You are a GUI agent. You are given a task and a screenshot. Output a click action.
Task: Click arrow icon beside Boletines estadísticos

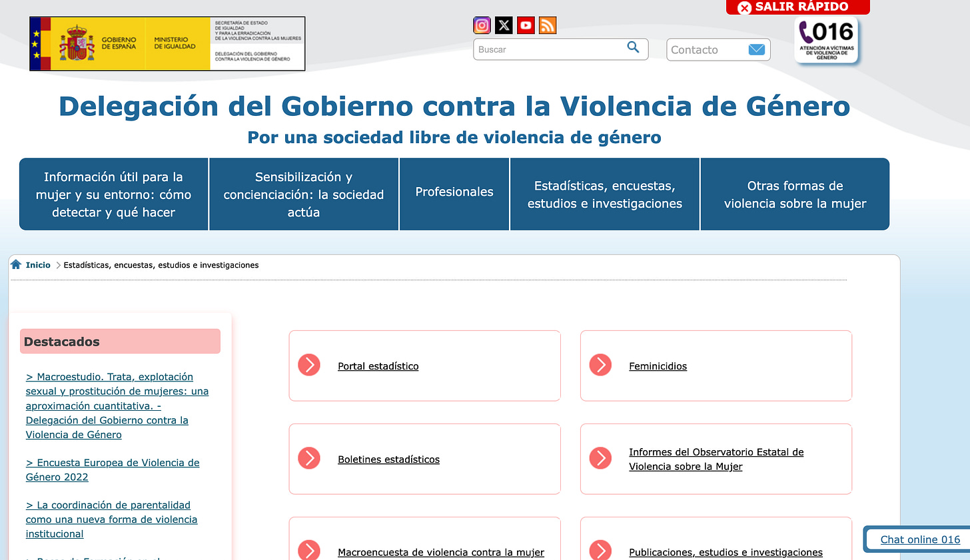309,458
